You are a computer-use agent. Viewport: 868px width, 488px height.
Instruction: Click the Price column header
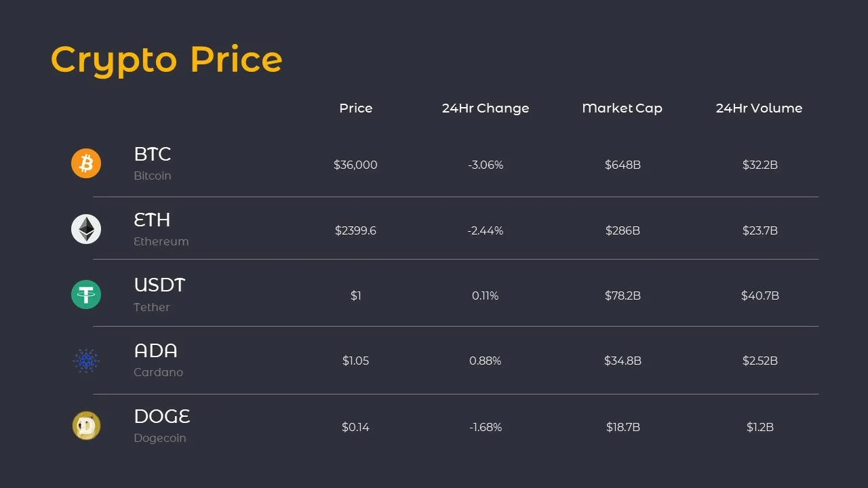point(356,108)
